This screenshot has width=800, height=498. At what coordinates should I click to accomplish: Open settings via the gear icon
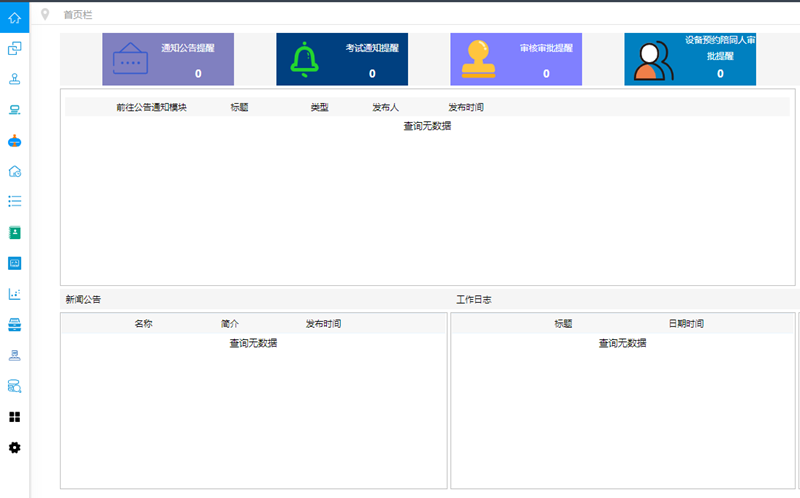coord(14,448)
